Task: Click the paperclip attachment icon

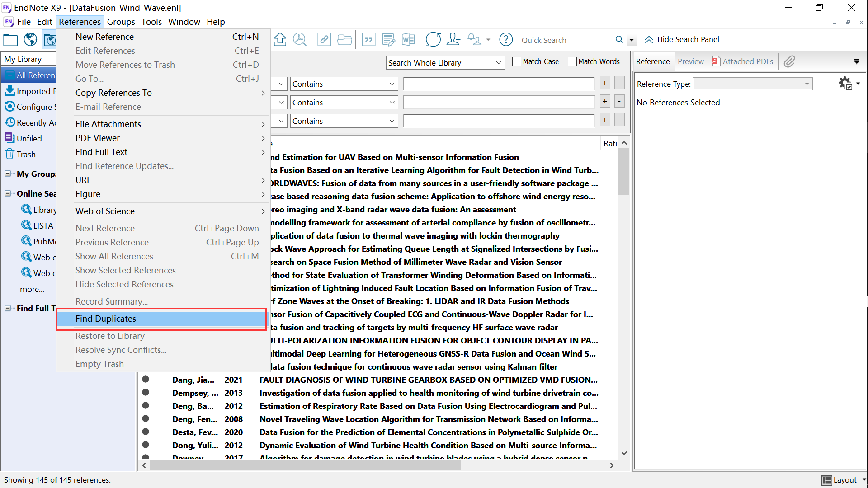Action: pyautogui.click(x=789, y=61)
